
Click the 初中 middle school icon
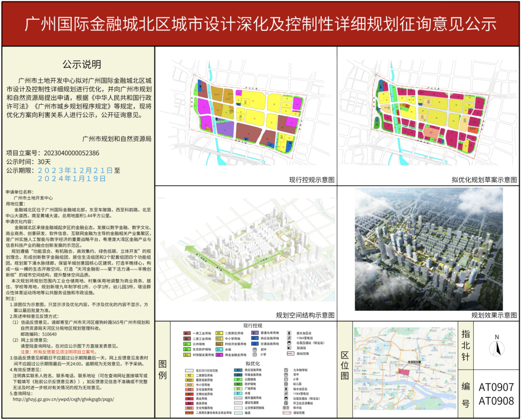click(254, 350)
